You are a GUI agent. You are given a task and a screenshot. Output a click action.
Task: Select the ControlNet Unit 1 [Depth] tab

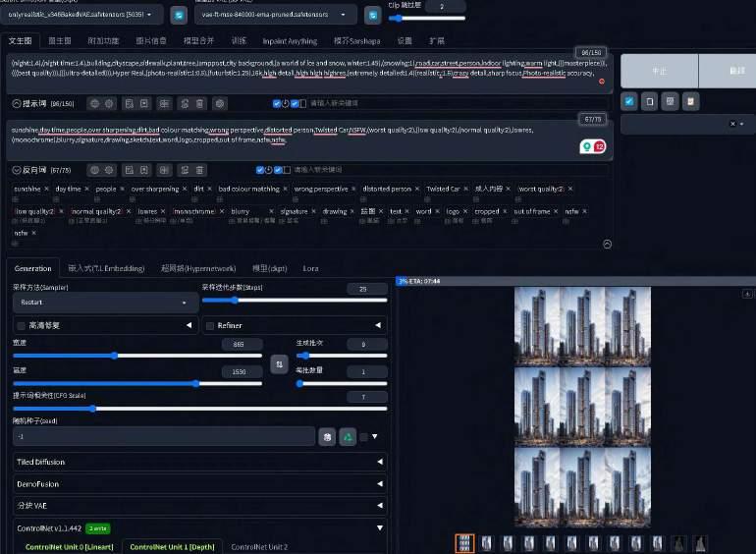172,547
